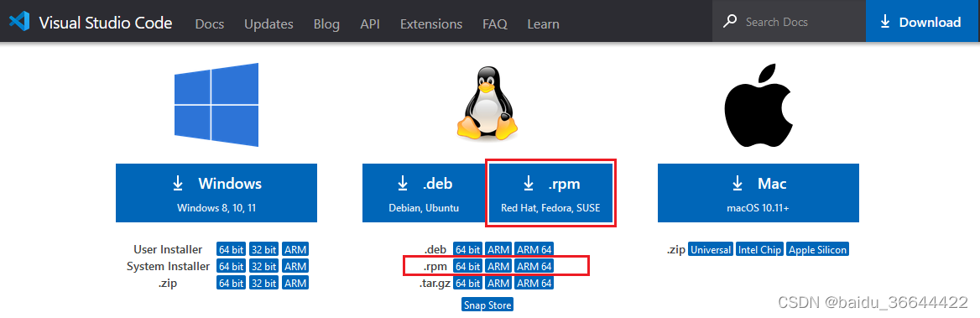The width and height of the screenshot is (980, 318).
Task: Select Linux .rpm 64 bit
Action: pyautogui.click(x=468, y=266)
